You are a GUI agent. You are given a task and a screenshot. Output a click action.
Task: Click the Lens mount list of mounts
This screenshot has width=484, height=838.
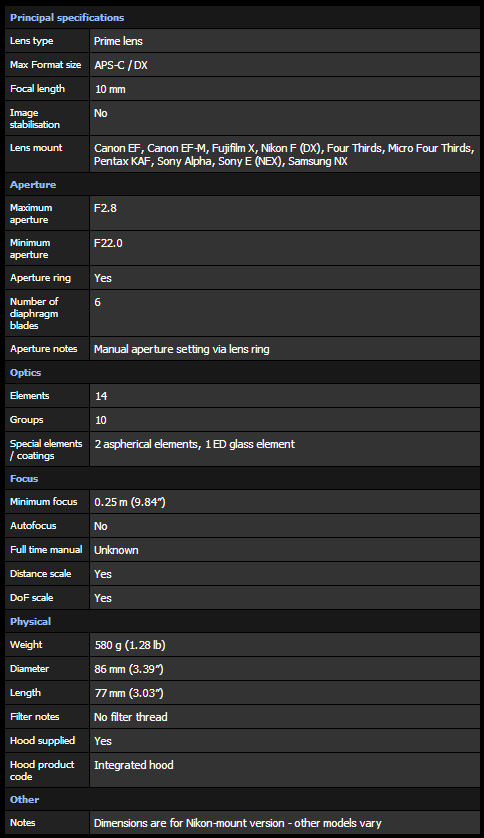click(284, 154)
